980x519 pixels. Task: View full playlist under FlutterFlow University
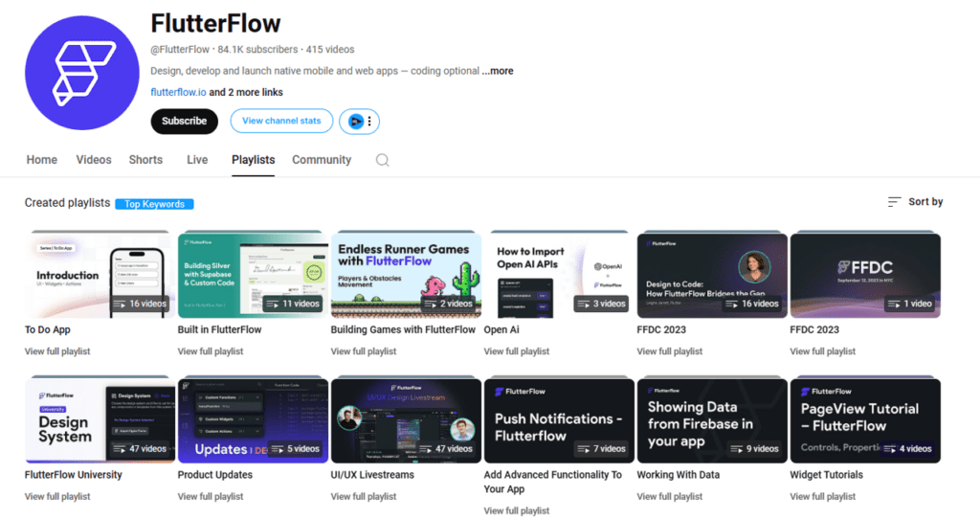(x=57, y=496)
